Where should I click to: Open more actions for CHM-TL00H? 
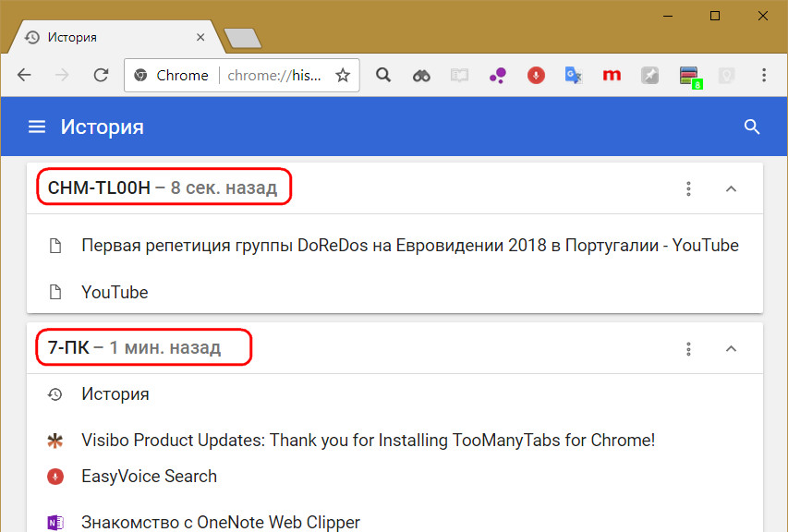click(688, 189)
